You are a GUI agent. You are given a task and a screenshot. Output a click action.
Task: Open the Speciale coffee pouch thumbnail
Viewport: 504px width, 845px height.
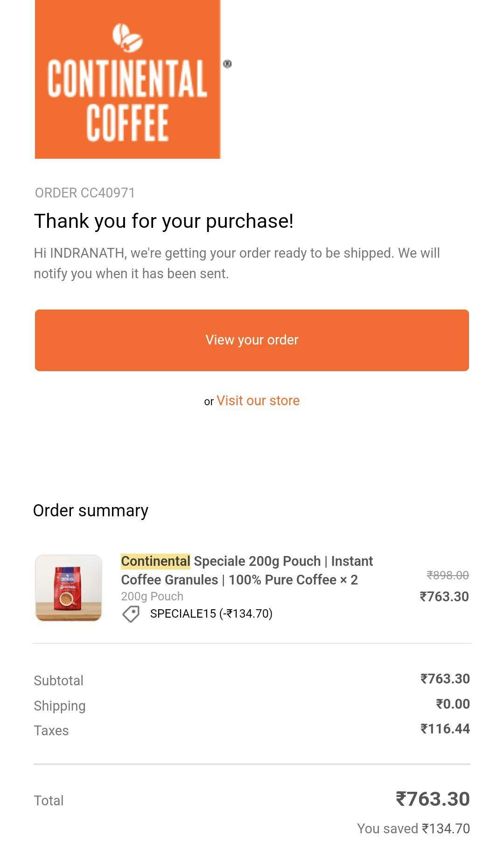69,588
